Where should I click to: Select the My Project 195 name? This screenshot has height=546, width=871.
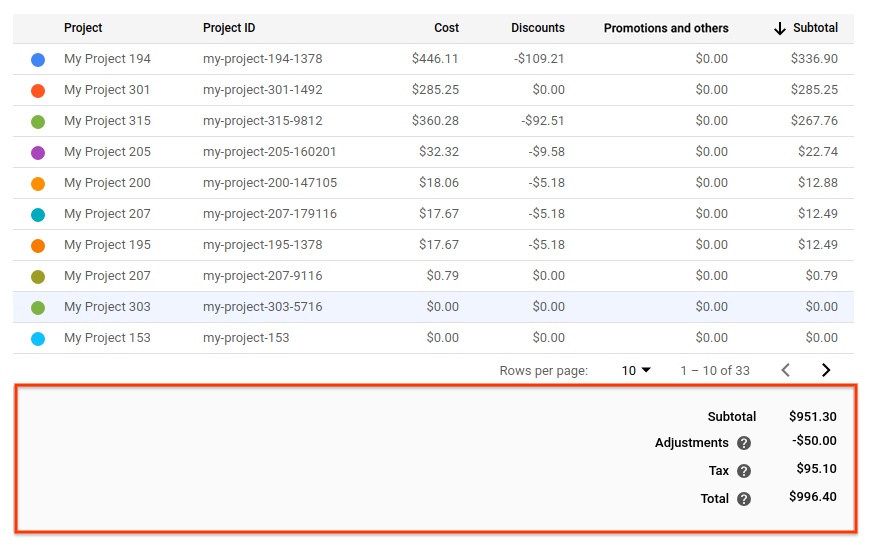click(107, 244)
